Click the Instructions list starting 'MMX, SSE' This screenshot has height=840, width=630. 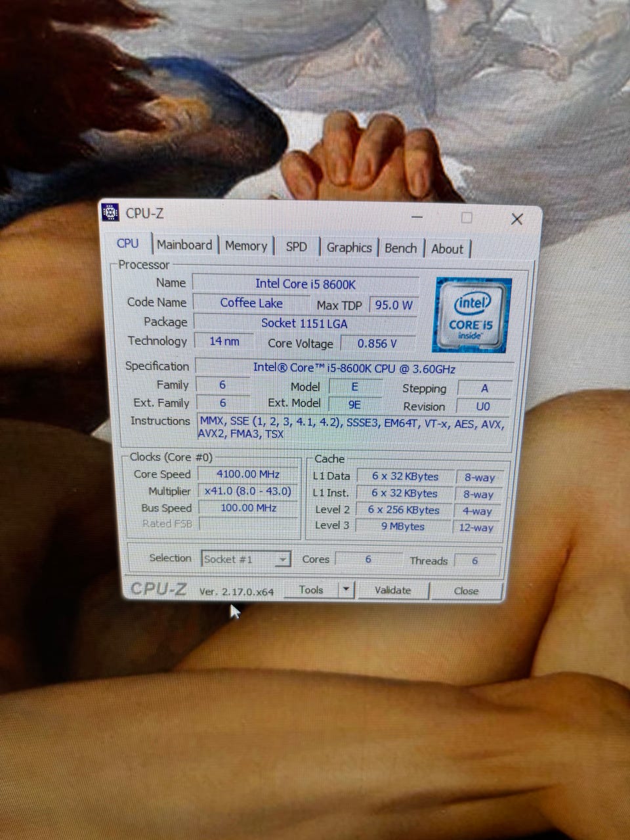coord(353,428)
